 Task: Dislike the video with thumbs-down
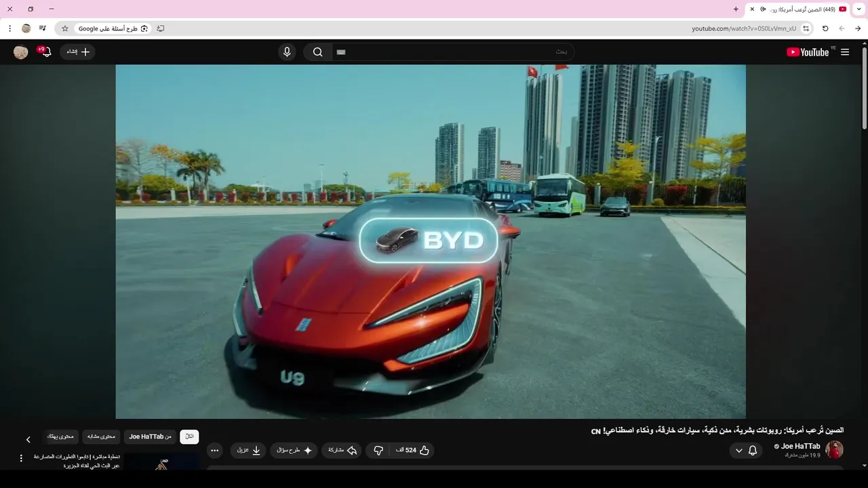(x=378, y=450)
